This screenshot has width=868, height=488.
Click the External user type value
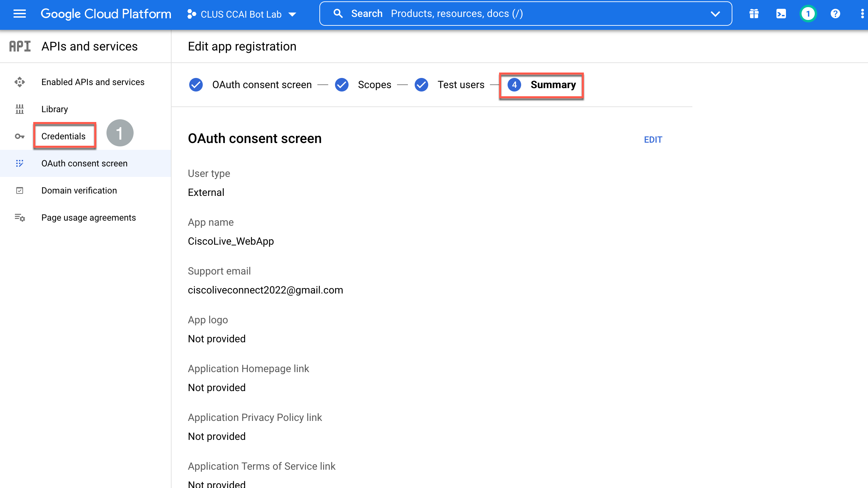[206, 192]
